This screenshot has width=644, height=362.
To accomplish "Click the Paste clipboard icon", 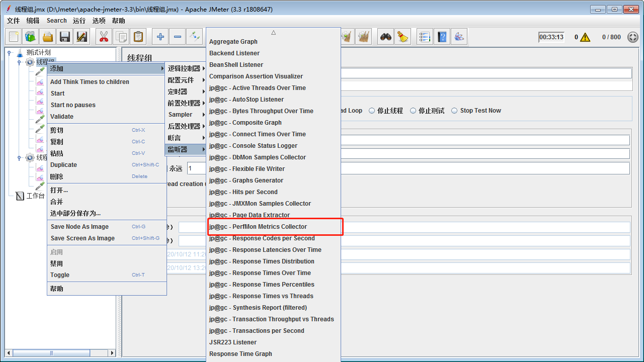I will click(x=138, y=37).
